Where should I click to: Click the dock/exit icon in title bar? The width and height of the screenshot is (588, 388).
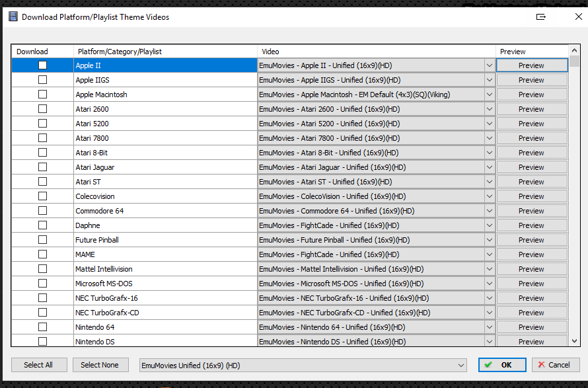[x=540, y=17]
